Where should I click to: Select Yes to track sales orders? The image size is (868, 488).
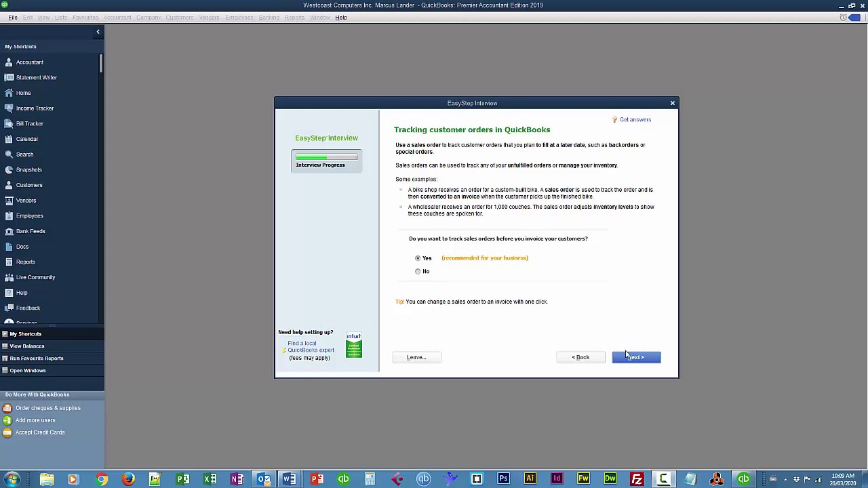[418, 258]
